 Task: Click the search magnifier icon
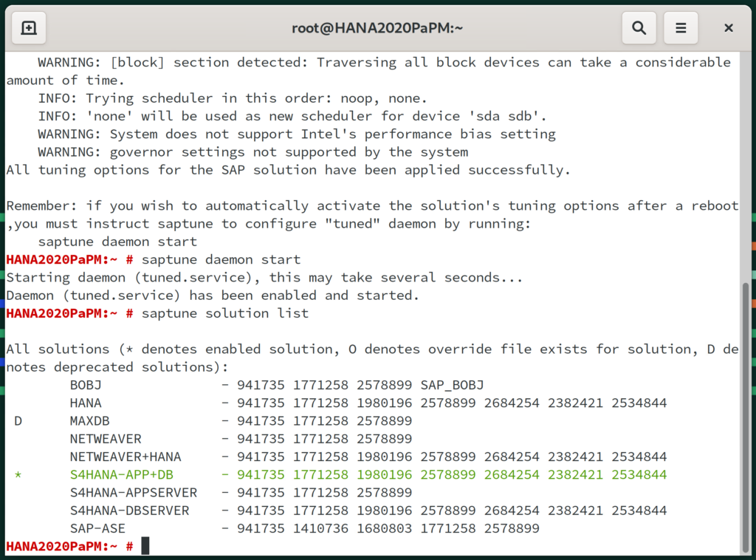(x=639, y=28)
